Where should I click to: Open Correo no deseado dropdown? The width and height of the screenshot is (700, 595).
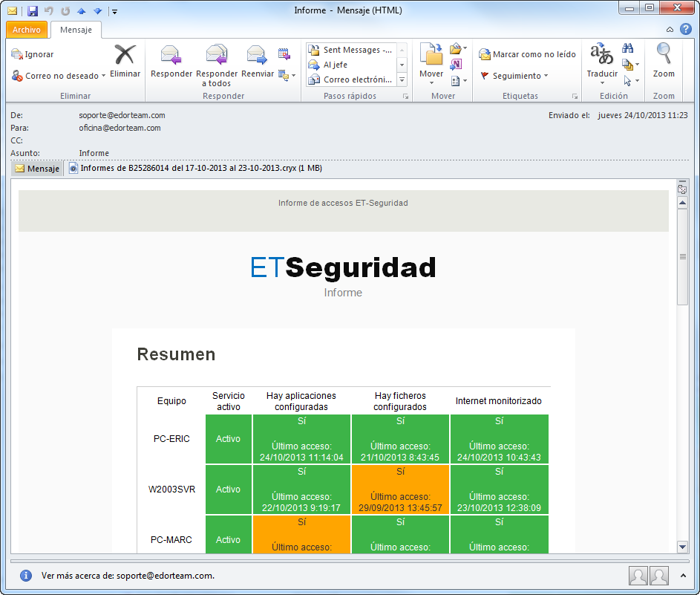[x=59, y=76]
